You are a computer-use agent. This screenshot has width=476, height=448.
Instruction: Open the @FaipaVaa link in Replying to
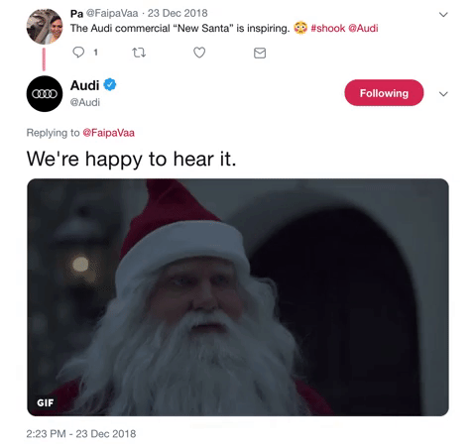[109, 133]
